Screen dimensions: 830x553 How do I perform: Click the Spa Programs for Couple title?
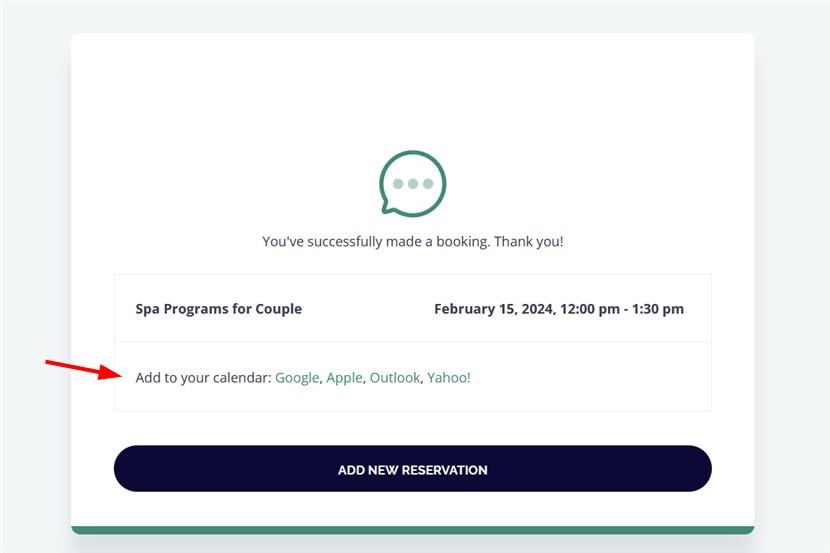coord(219,309)
